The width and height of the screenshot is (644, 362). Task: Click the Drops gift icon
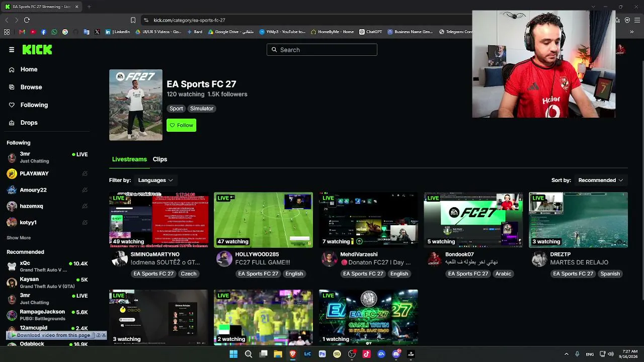pyautogui.click(x=12, y=123)
